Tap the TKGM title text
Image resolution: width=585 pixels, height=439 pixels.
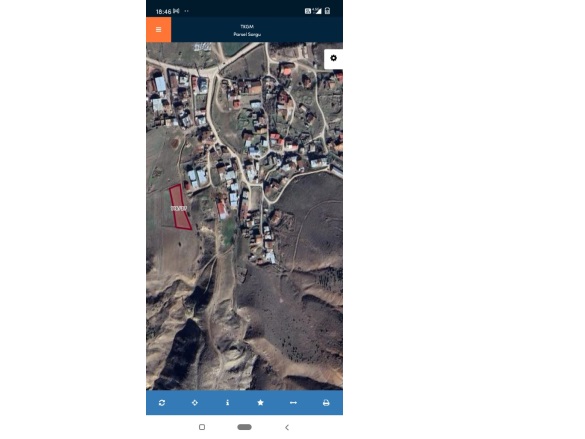pos(247,26)
